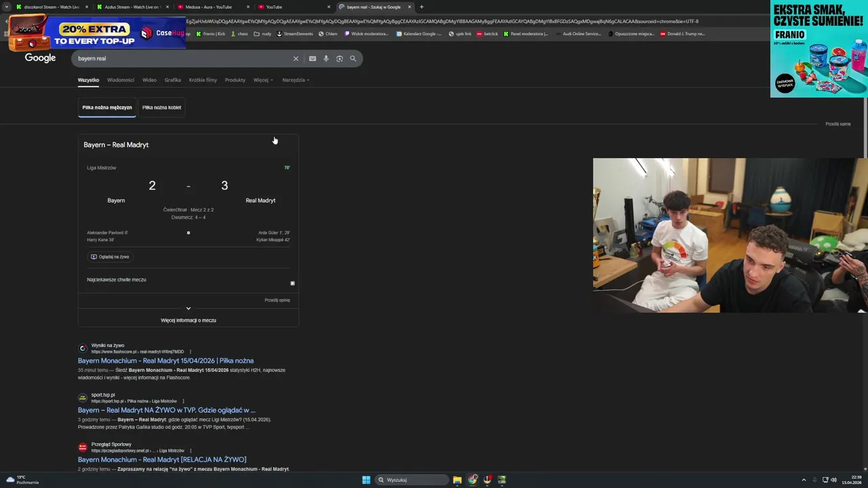The image size is (868, 488).
Task: Open the chess bookmark
Action: click(x=240, y=34)
